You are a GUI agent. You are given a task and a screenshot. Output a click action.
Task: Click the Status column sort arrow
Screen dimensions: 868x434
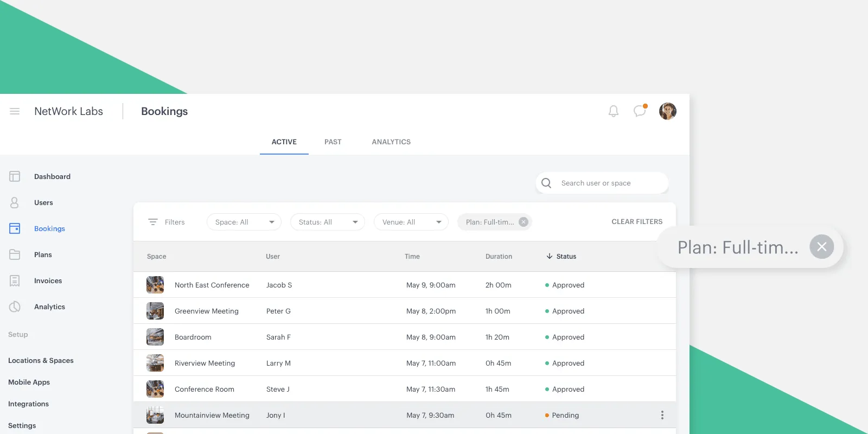(x=550, y=256)
